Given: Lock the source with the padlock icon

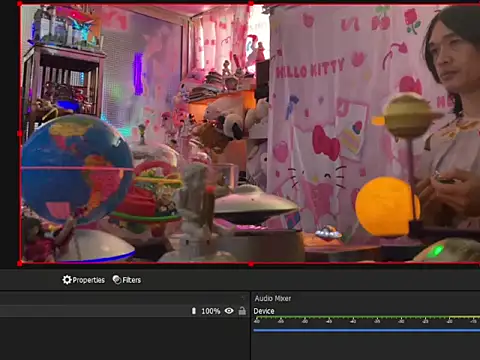Looking at the screenshot, I should coord(242,311).
